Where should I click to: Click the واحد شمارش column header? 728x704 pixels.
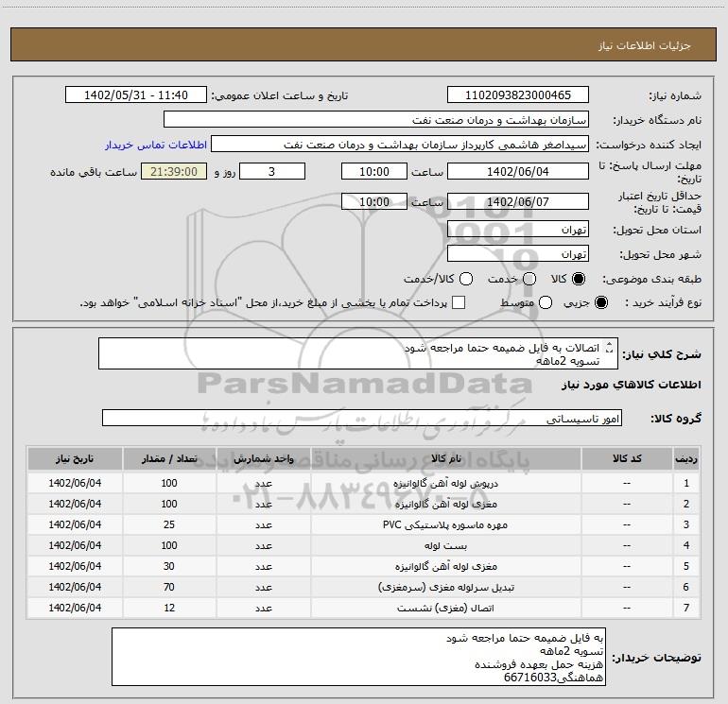[x=263, y=458]
